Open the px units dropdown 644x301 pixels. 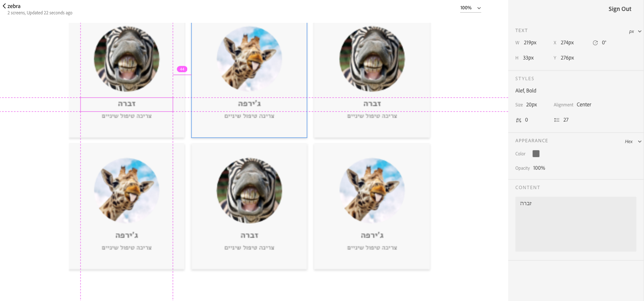(635, 31)
